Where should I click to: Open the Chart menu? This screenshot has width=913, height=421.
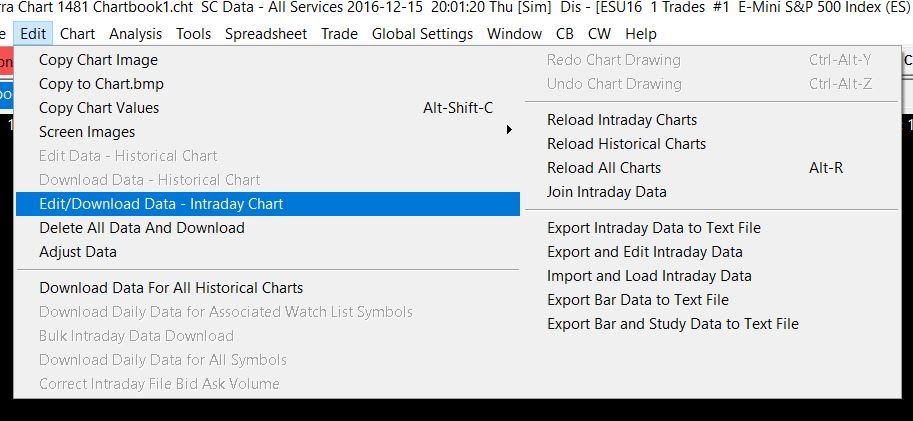[x=77, y=34]
